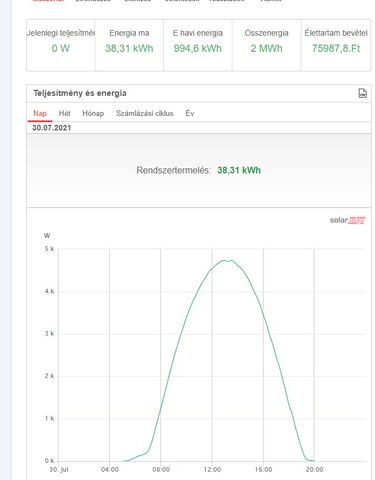Click the Energia ma 38,31 kWh value
This screenshot has width=375, height=480.
[x=129, y=48]
